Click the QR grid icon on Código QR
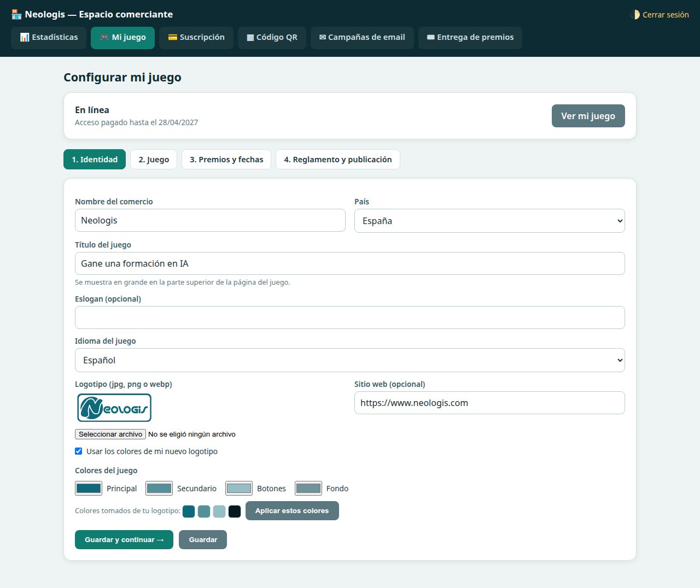This screenshot has width=700, height=588. click(250, 37)
